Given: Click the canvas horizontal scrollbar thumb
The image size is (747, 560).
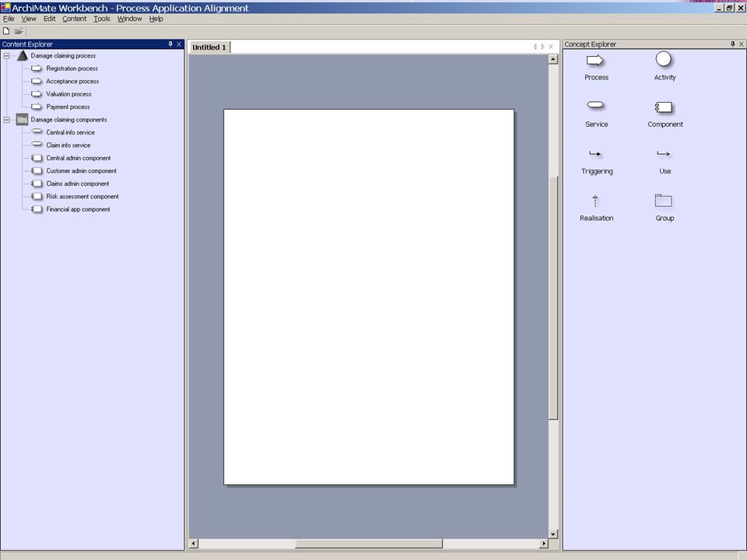Looking at the screenshot, I should tap(369, 544).
